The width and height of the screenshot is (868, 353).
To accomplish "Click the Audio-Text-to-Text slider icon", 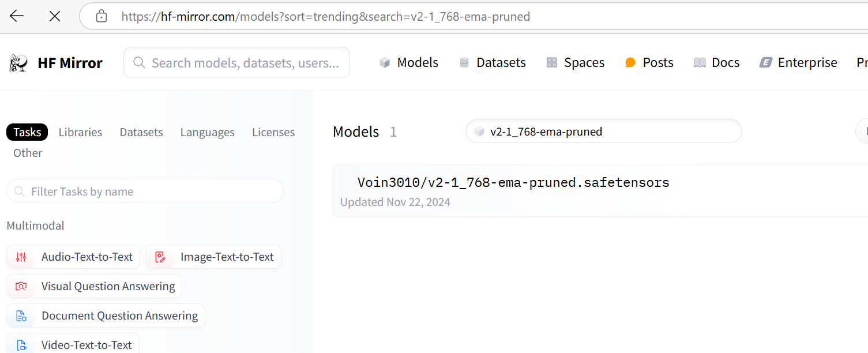I will 21,257.
